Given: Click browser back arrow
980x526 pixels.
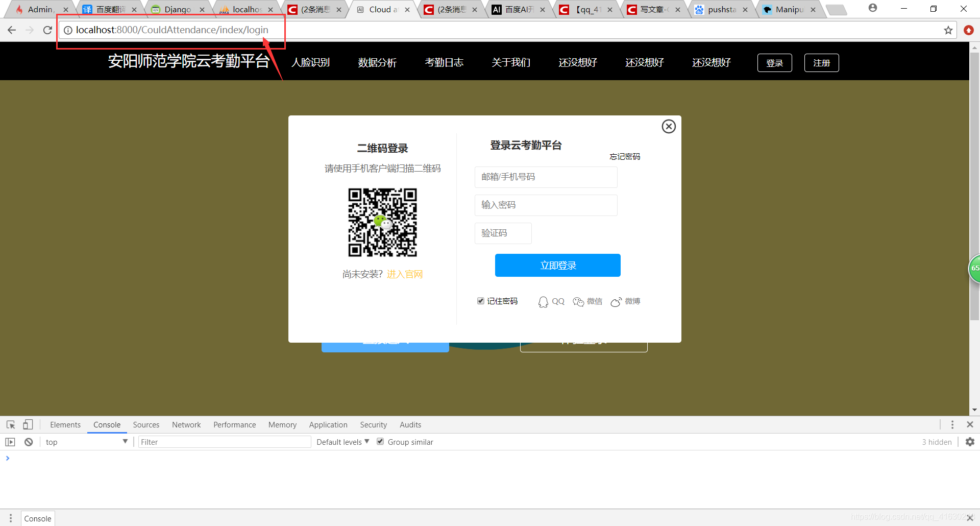Looking at the screenshot, I should coord(12,30).
